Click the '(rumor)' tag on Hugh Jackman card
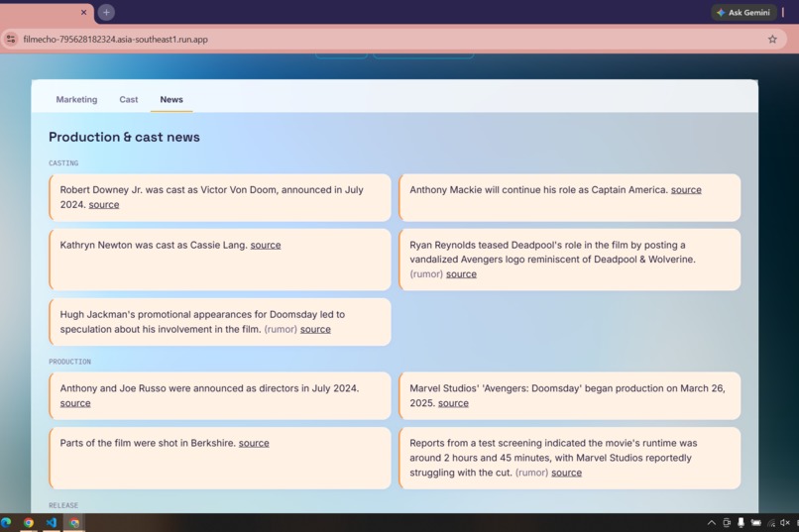The height and width of the screenshot is (532, 799). click(281, 329)
